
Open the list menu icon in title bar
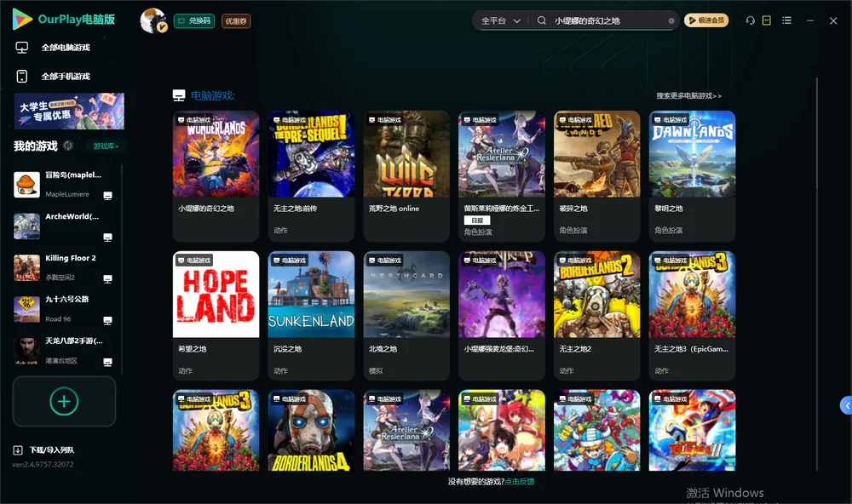786,20
